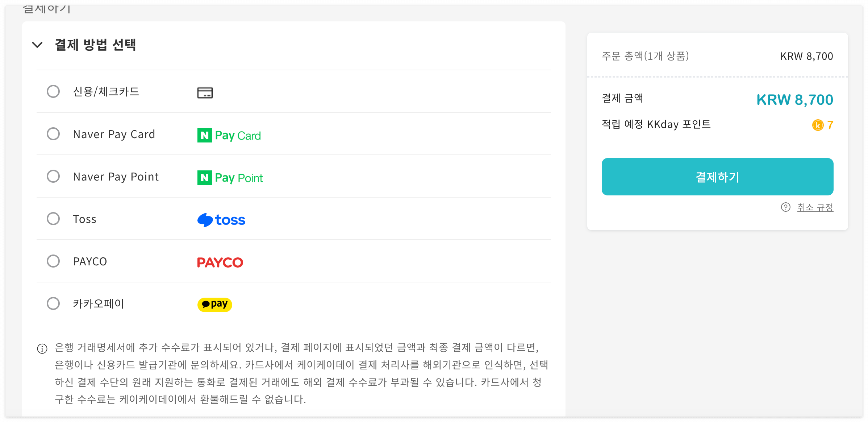
Task: Click the Naver Pay Card logo
Action: coord(228,135)
